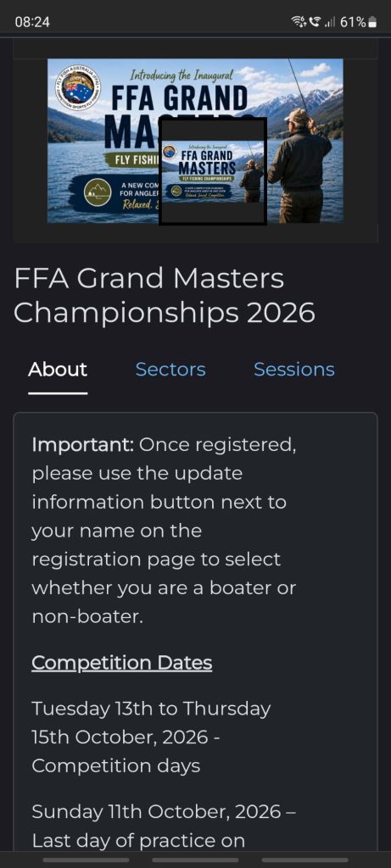Tap the 08:24 clock in status bar
This screenshot has height=868, width=391.
pos(32,22)
